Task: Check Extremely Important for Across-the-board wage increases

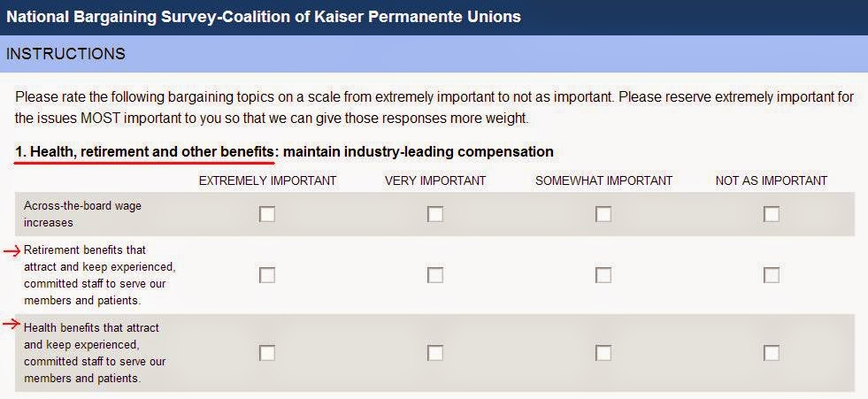Action: [x=267, y=214]
